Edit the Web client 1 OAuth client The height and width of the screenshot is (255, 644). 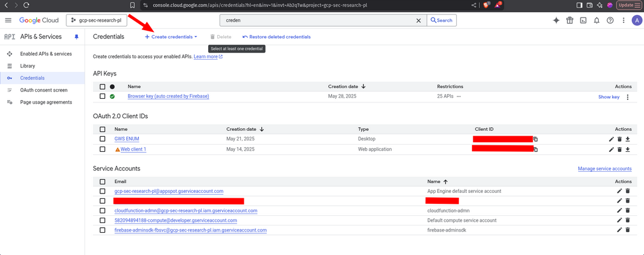611,150
